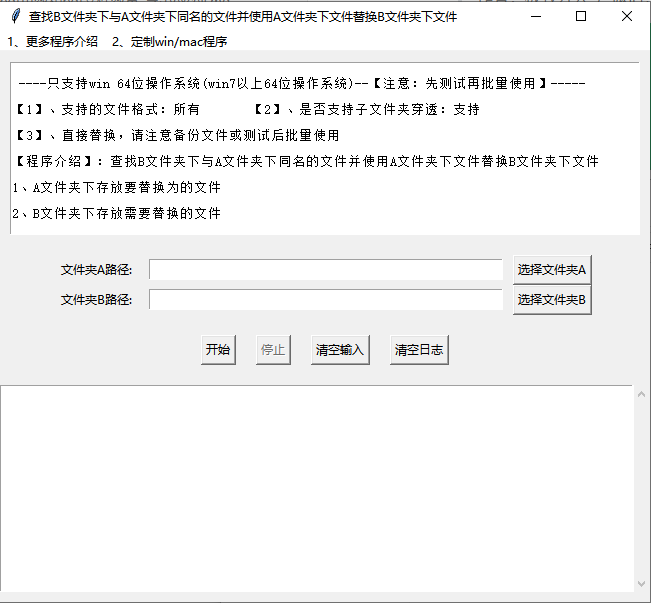
Task: Click the feather icon in title bar
Action: [16, 17]
